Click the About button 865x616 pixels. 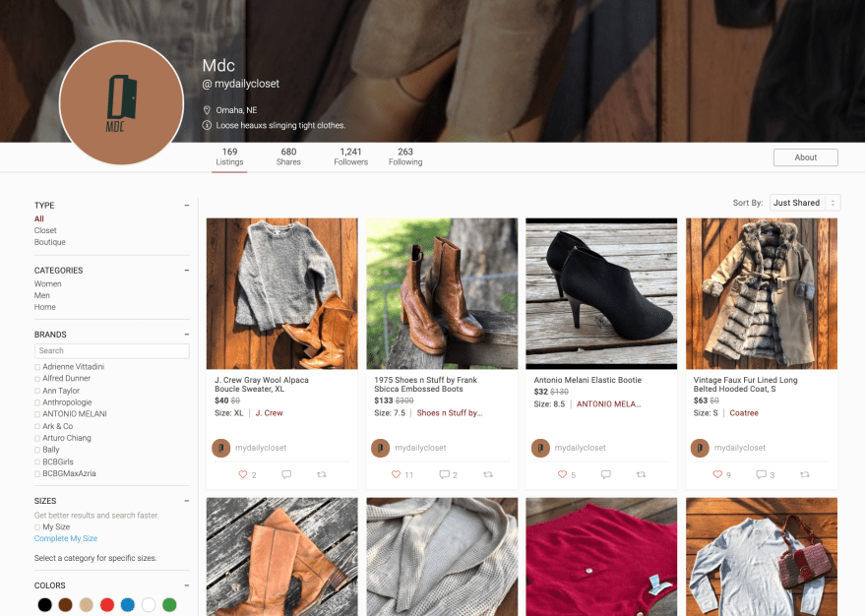tap(805, 157)
